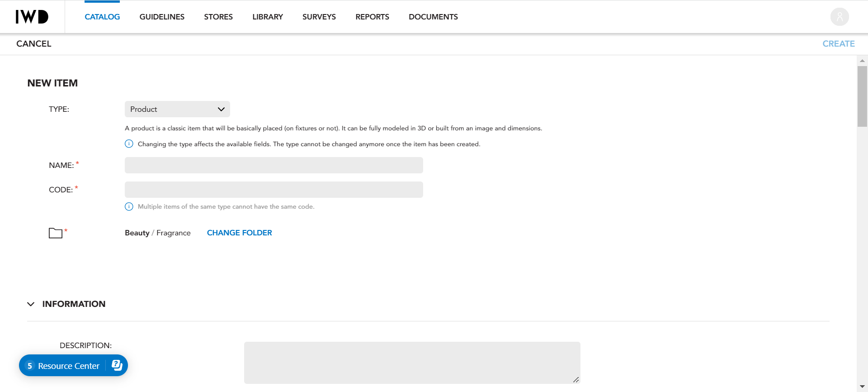Open the Reports tab
Image resolution: width=868 pixels, height=392 pixels.
(372, 17)
